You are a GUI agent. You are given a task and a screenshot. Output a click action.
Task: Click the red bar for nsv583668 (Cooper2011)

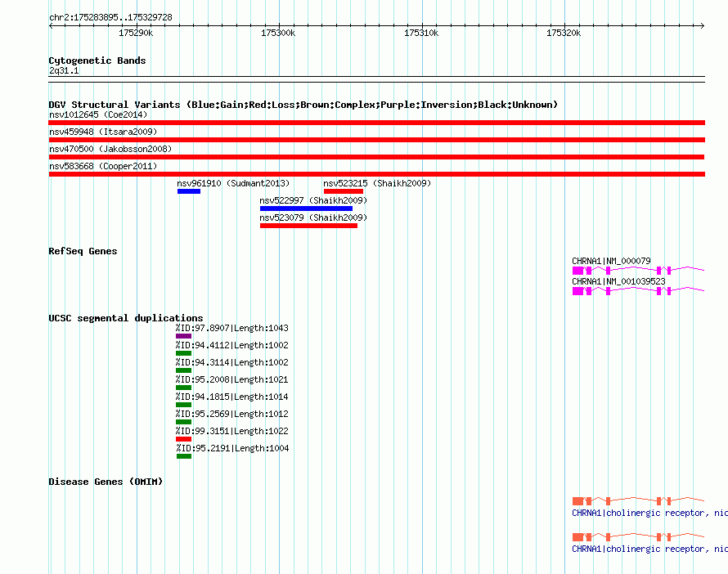click(376, 174)
